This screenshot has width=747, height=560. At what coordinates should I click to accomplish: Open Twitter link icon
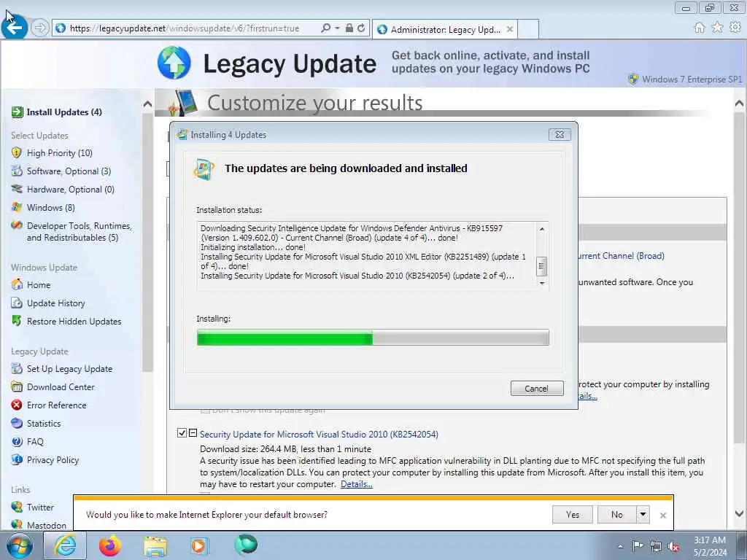[x=17, y=507]
